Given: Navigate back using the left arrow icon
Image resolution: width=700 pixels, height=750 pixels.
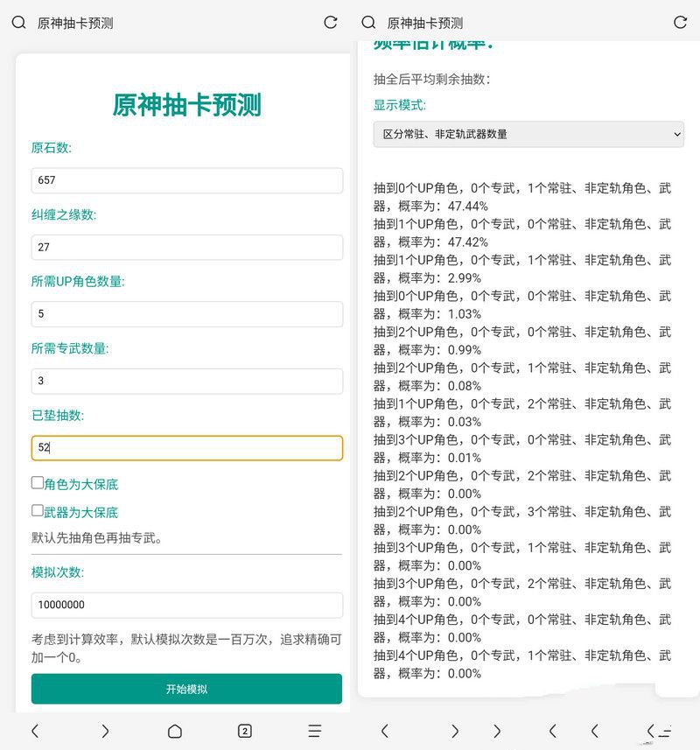Looking at the screenshot, I should 35,730.
